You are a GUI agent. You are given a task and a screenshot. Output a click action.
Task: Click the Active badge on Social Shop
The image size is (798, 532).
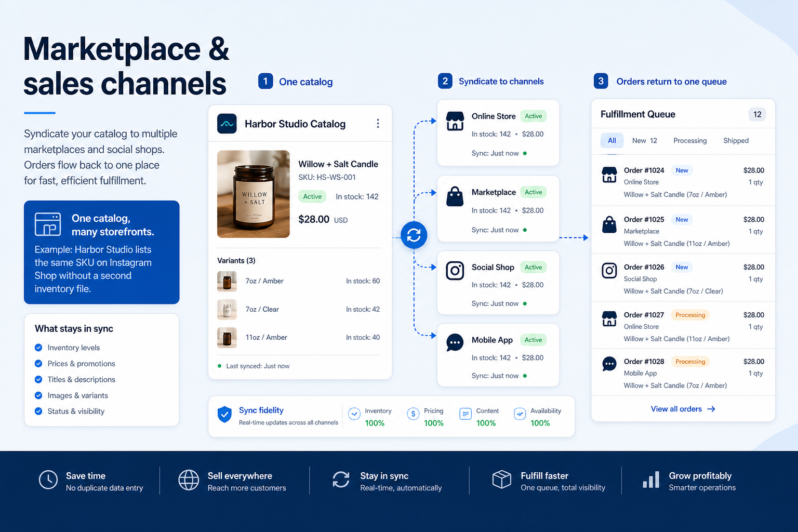533,267
